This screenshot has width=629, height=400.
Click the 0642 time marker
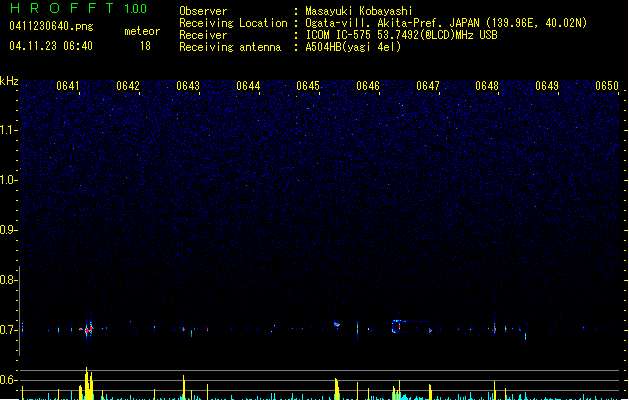[128, 86]
